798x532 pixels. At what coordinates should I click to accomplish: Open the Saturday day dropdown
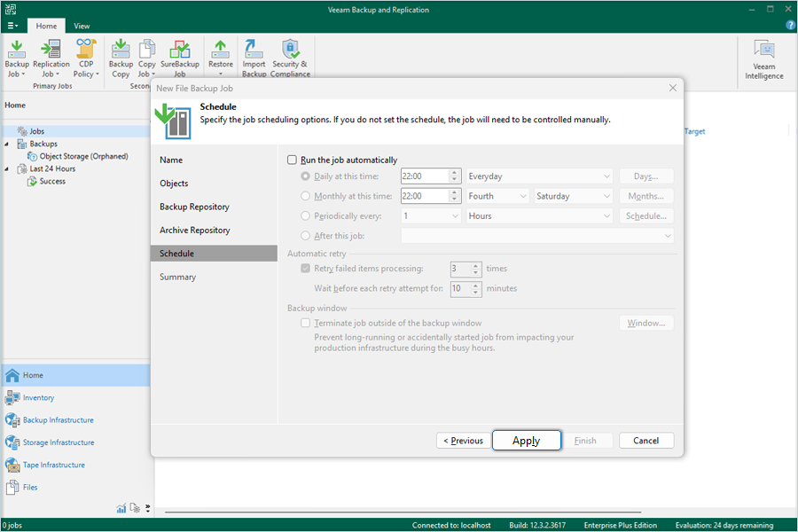(x=574, y=196)
